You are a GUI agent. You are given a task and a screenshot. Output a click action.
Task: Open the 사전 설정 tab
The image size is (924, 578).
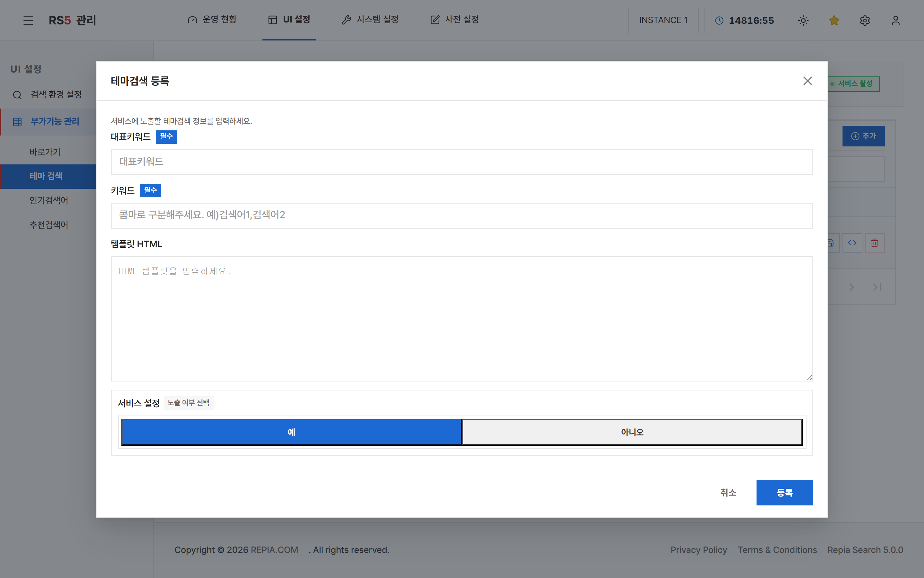454,20
